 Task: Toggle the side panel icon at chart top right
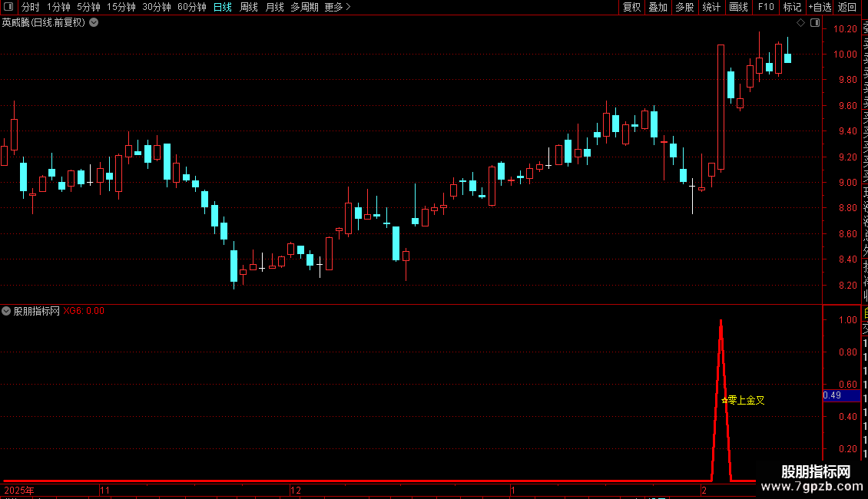pos(815,23)
